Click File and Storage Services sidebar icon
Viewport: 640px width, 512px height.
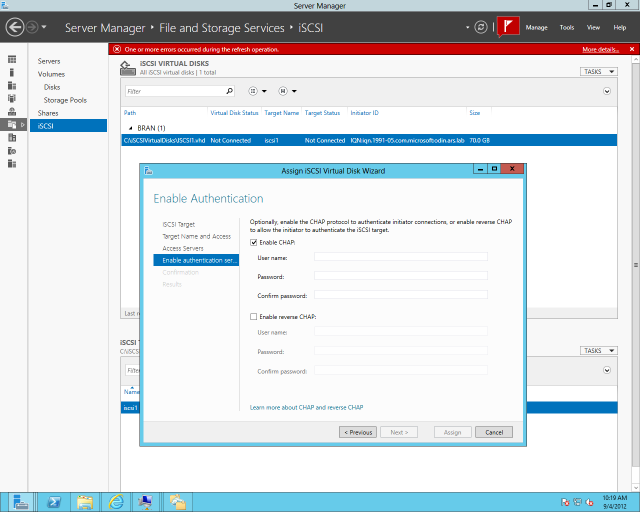coord(12,125)
